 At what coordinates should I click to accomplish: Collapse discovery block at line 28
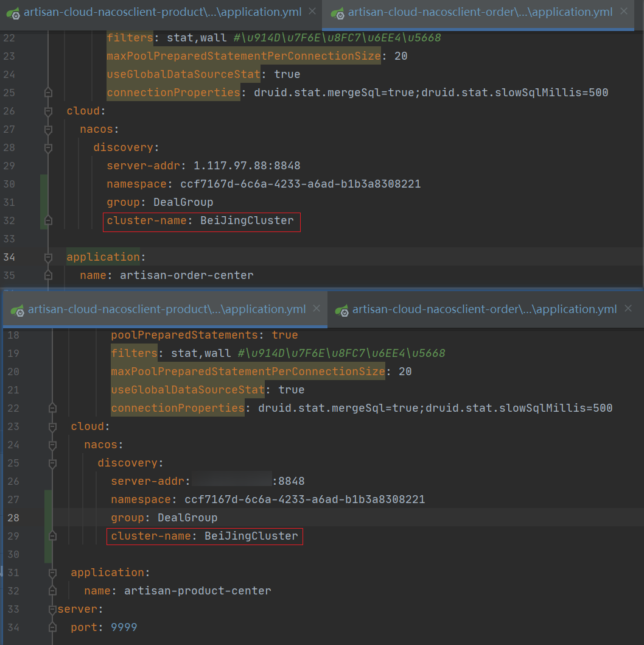pyautogui.click(x=48, y=147)
